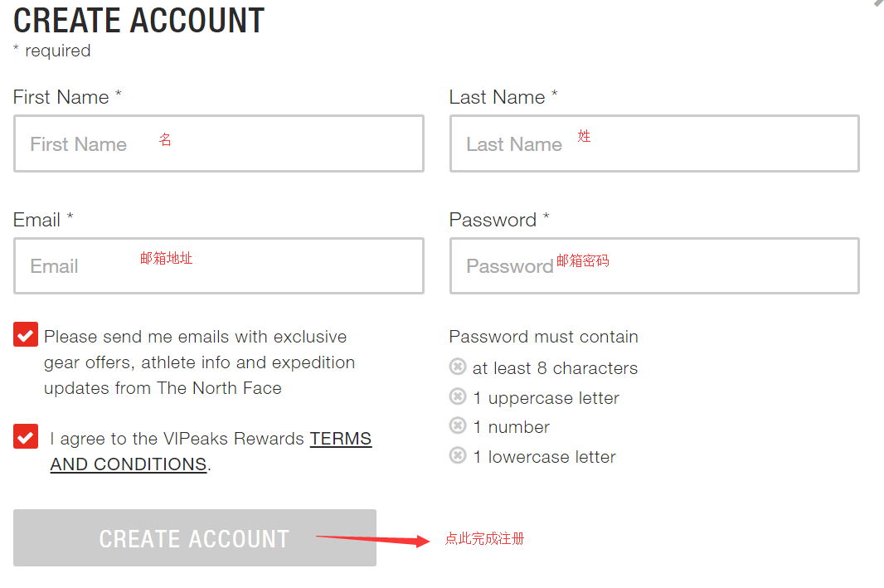Click into the Last Name text box
Viewport: 884px width, 588px height.
654,143
